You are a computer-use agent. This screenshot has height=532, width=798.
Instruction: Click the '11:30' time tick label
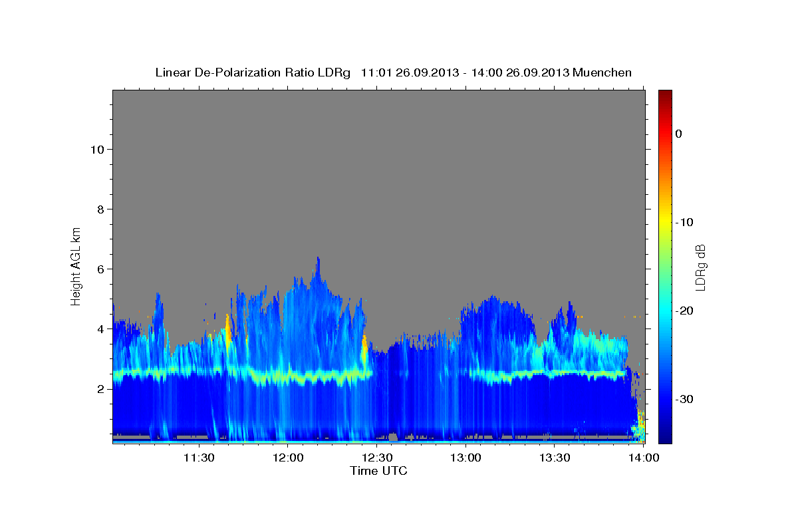(198, 458)
